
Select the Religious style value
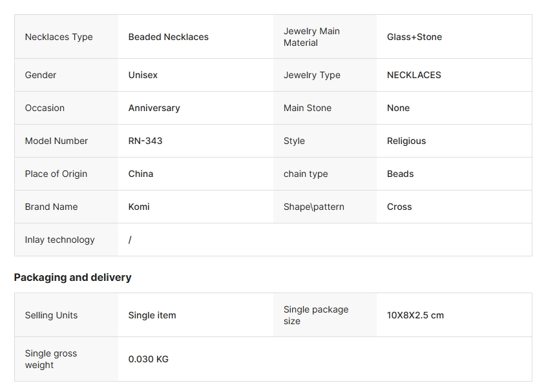406,141
